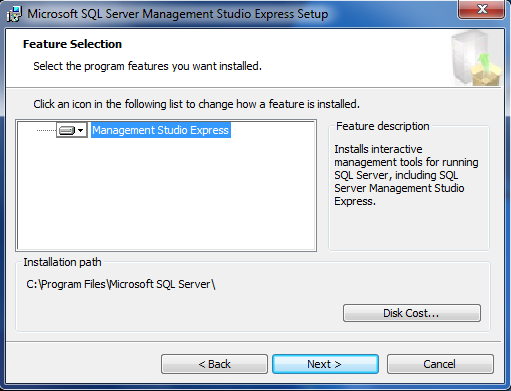Click the installation path C:\Program Files\Microsoft SQL Server\
Image resolution: width=511 pixels, height=391 pixels.
click(121, 284)
